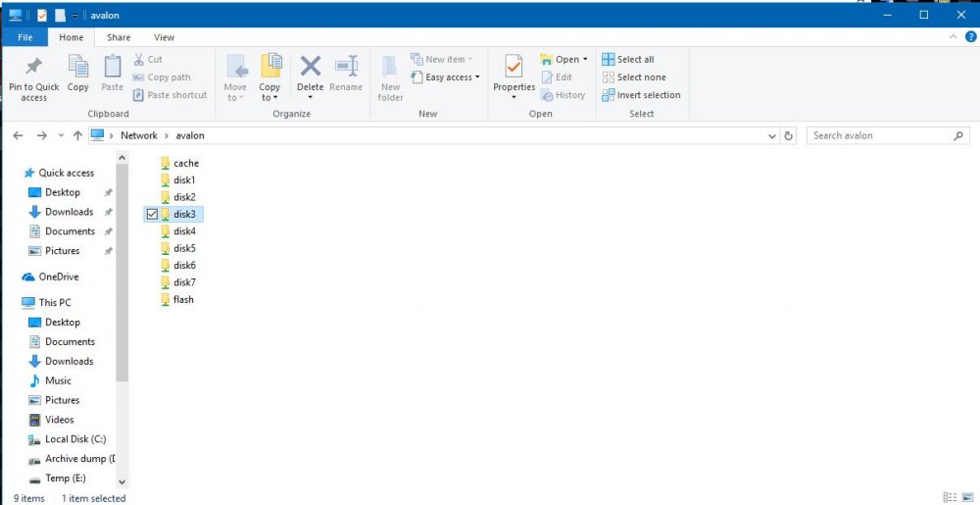Refresh the avalon folder view
This screenshot has height=505, width=980.
(x=788, y=135)
